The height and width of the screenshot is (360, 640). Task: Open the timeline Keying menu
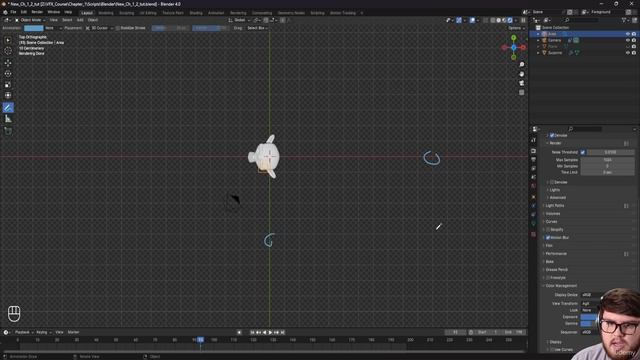[43, 333]
